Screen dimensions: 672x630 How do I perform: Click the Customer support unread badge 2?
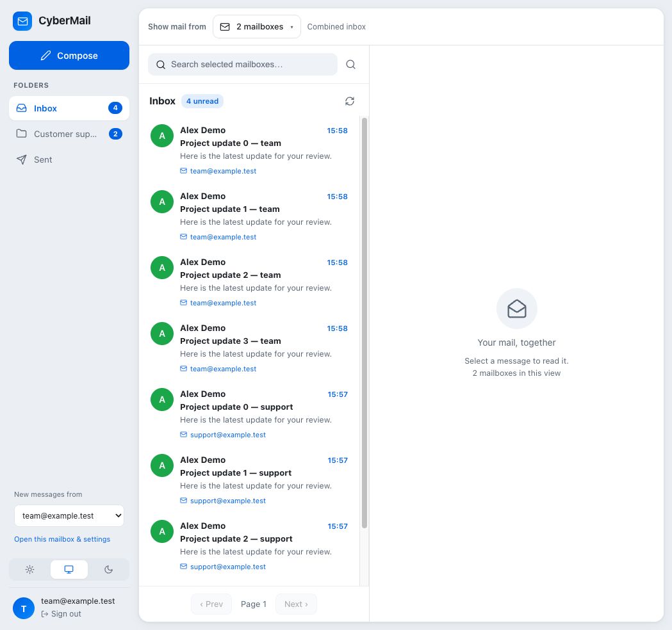click(x=115, y=134)
